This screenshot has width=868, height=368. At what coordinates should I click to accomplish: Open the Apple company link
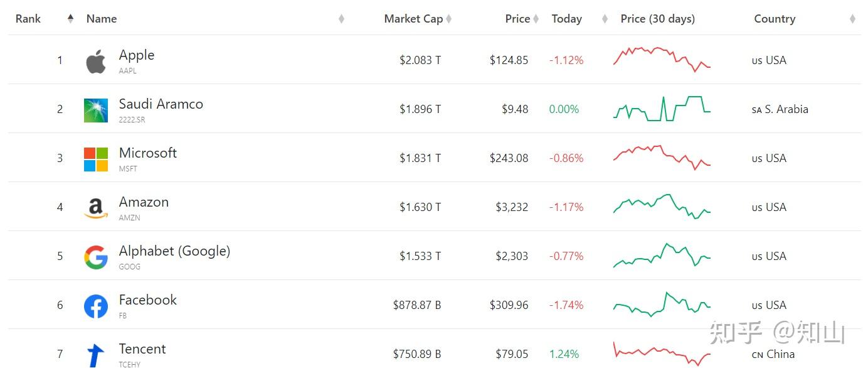(x=137, y=55)
